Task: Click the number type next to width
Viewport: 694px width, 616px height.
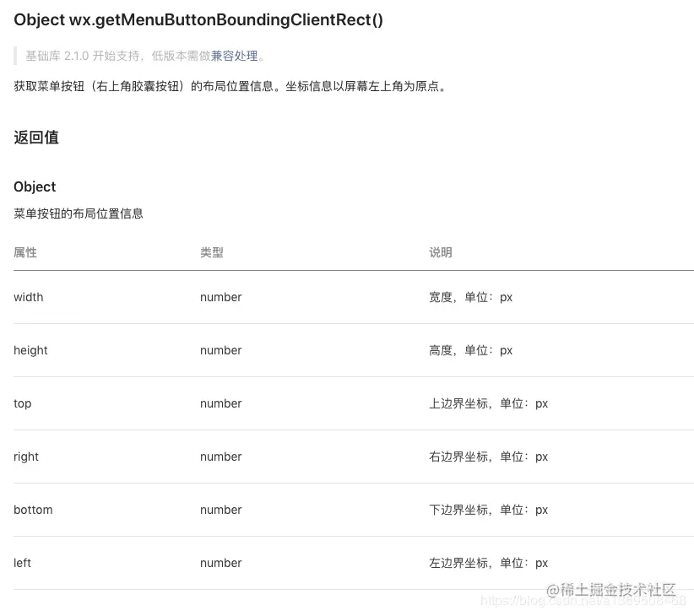Action: [220, 297]
